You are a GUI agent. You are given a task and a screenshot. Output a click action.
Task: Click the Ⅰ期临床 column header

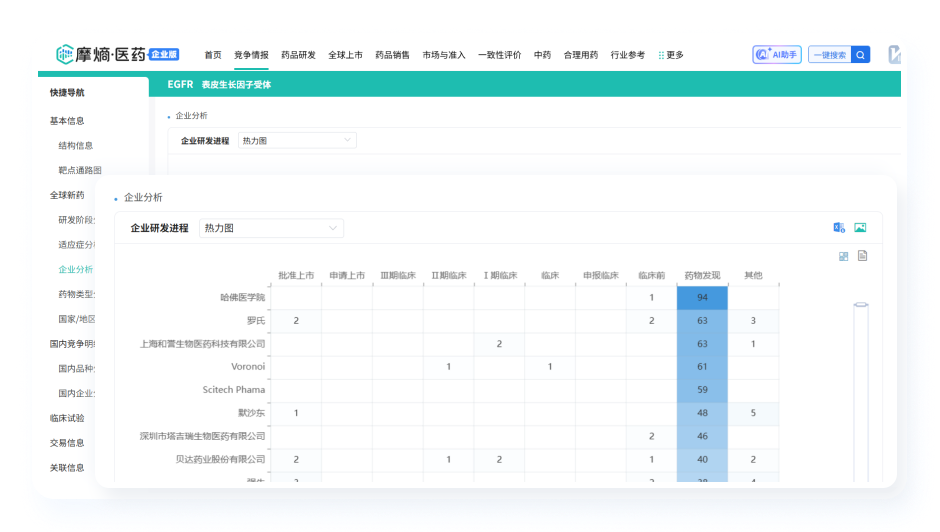pyautogui.click(x=500, y=275)
